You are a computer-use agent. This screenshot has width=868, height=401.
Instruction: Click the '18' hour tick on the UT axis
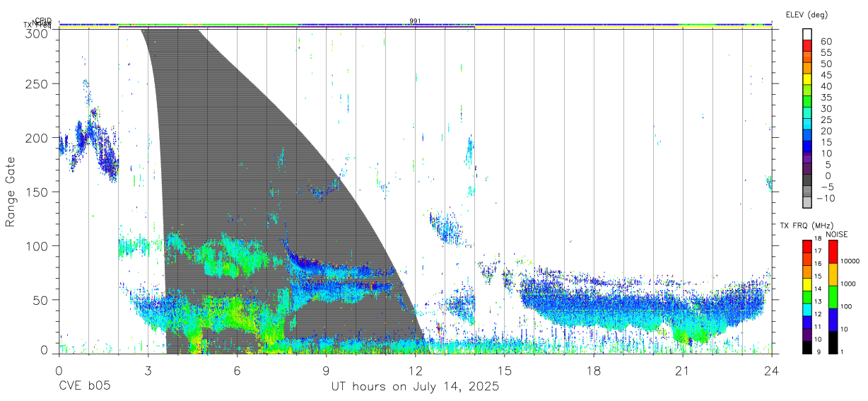pos(594,371)
